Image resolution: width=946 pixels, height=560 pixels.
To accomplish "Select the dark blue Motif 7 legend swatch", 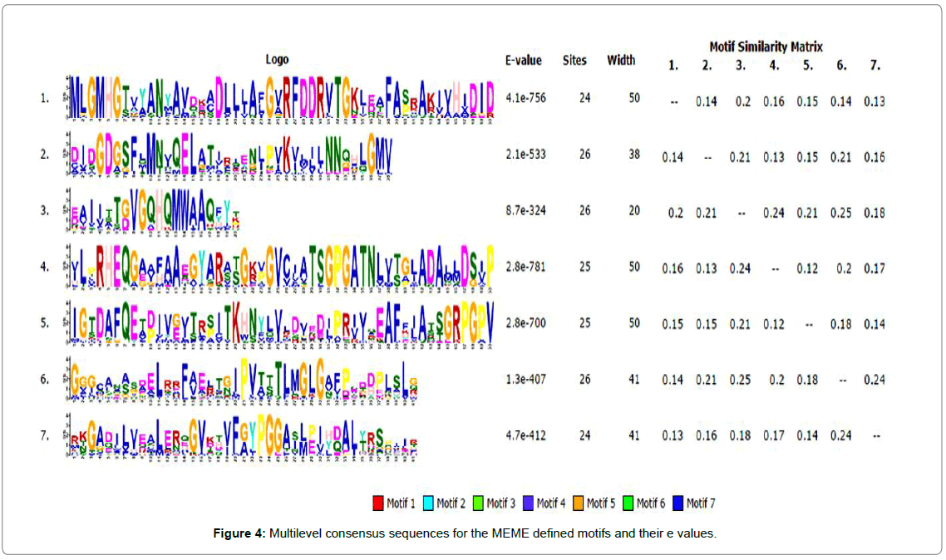I will [x=677, y=503].
